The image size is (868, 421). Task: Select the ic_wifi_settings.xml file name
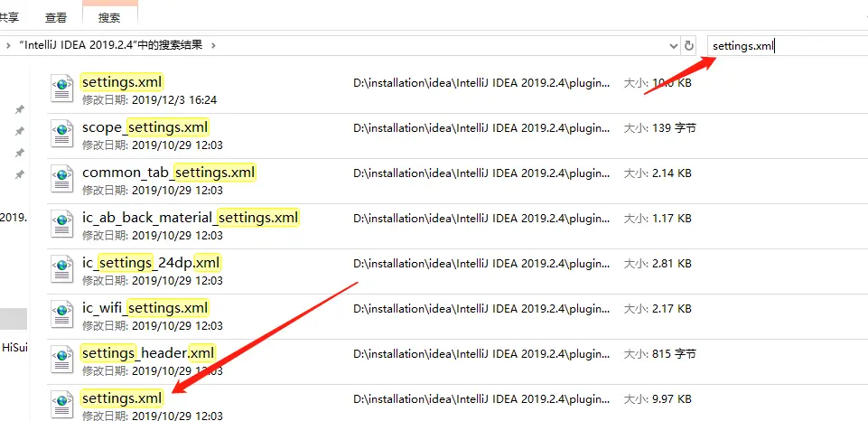[145, 308]
